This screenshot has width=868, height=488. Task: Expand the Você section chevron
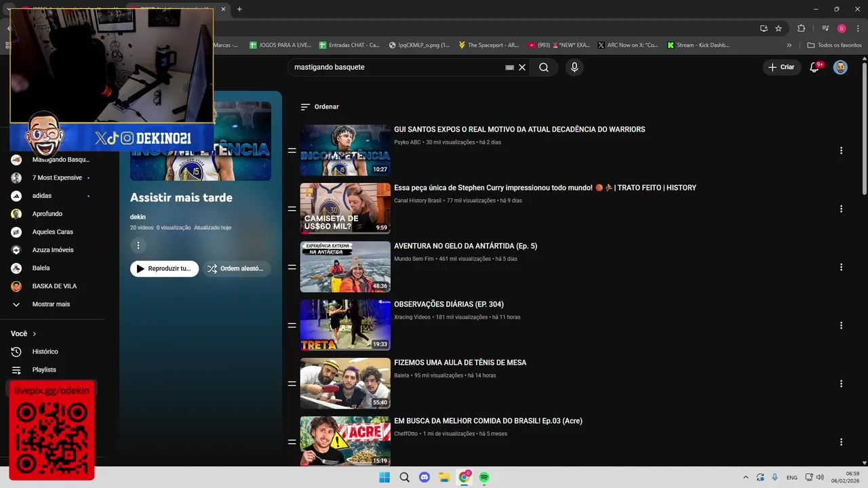click(x=34, y=333)
